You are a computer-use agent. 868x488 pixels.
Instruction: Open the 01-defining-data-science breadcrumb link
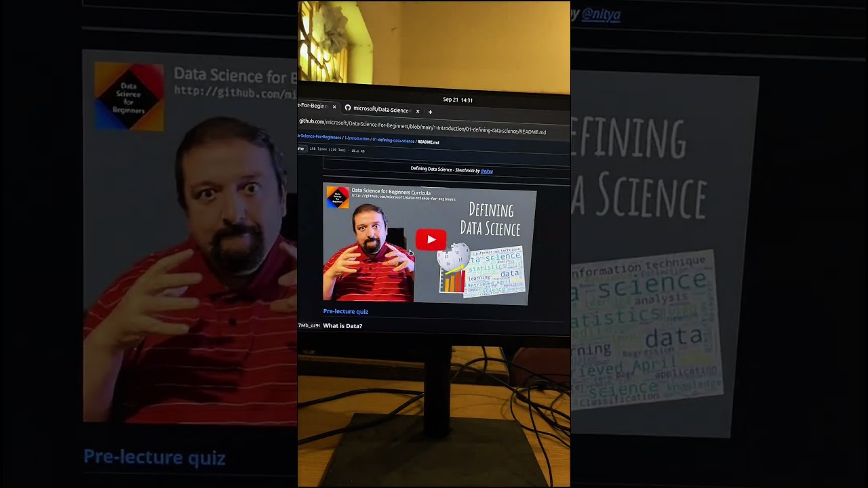pos(393,140)
